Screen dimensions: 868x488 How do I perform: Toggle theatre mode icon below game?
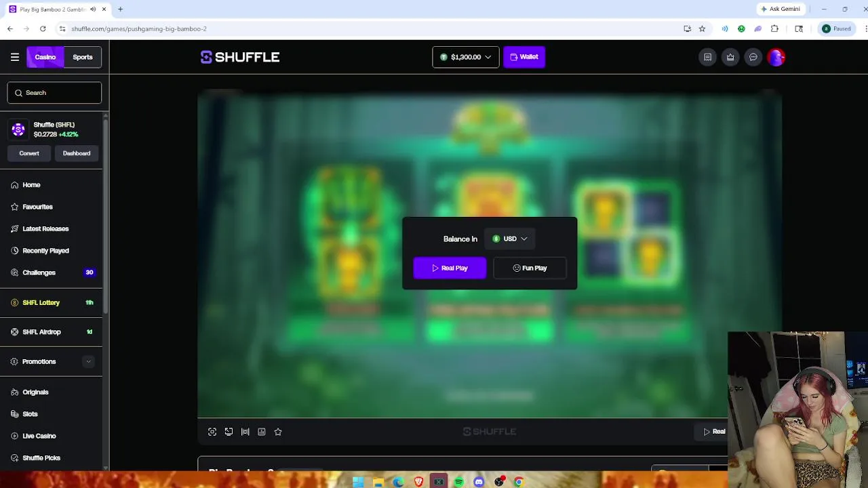click(x=229, y=432)
